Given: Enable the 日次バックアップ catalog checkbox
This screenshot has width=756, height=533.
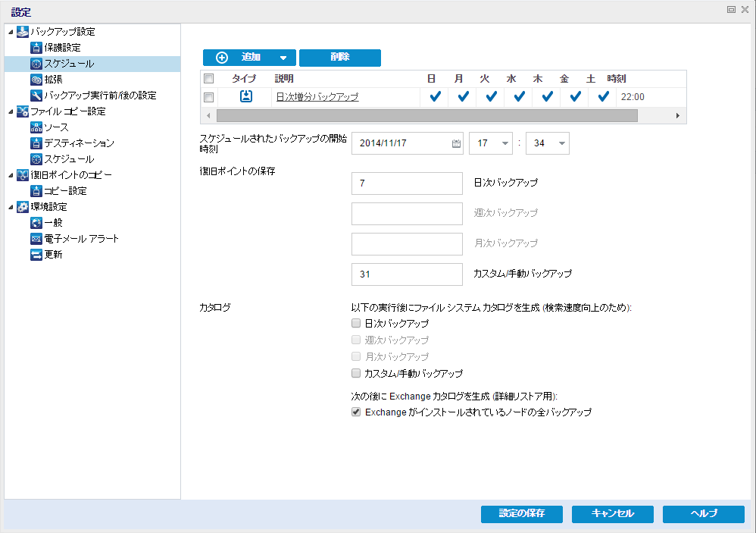Looking at the screenshot, I should [355, 323].
